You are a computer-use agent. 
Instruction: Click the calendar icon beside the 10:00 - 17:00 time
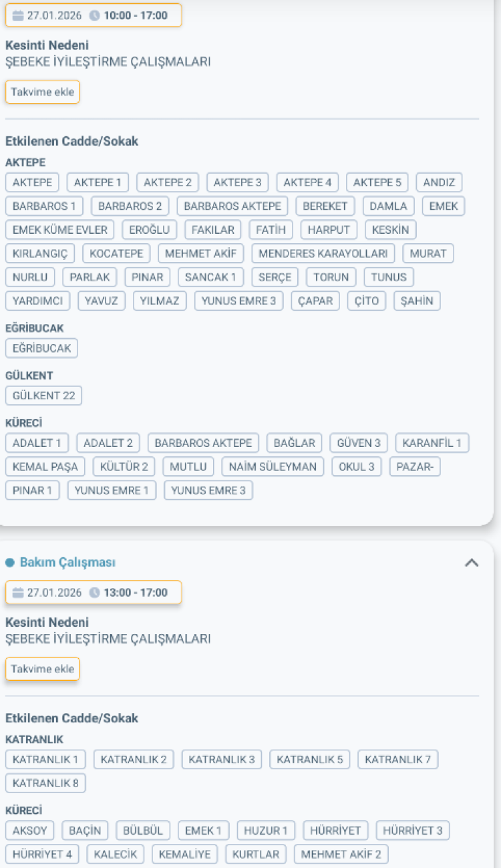(18, 15)
